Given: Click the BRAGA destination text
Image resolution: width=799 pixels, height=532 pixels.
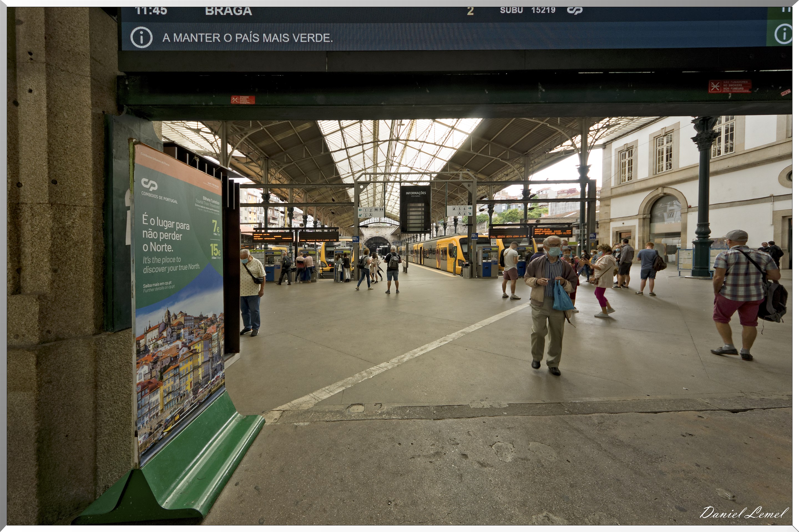Looking at the screenshot, I should (228, 11).
